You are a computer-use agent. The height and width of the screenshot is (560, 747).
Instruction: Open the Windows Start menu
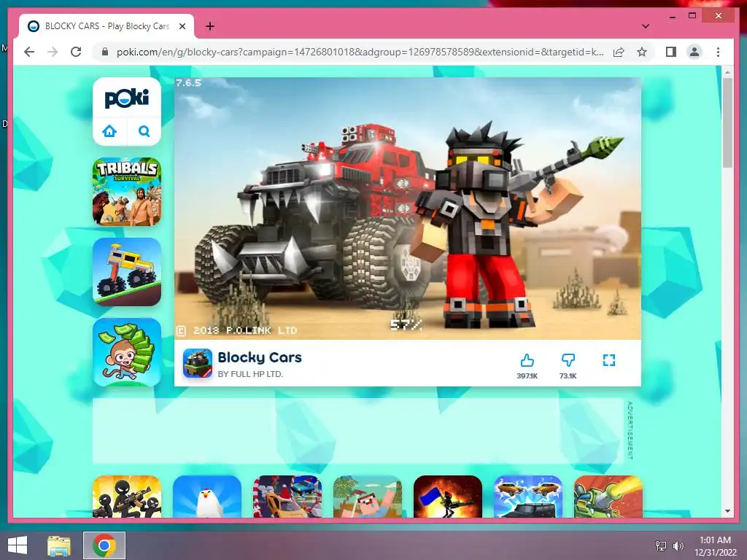click(18, 545)
